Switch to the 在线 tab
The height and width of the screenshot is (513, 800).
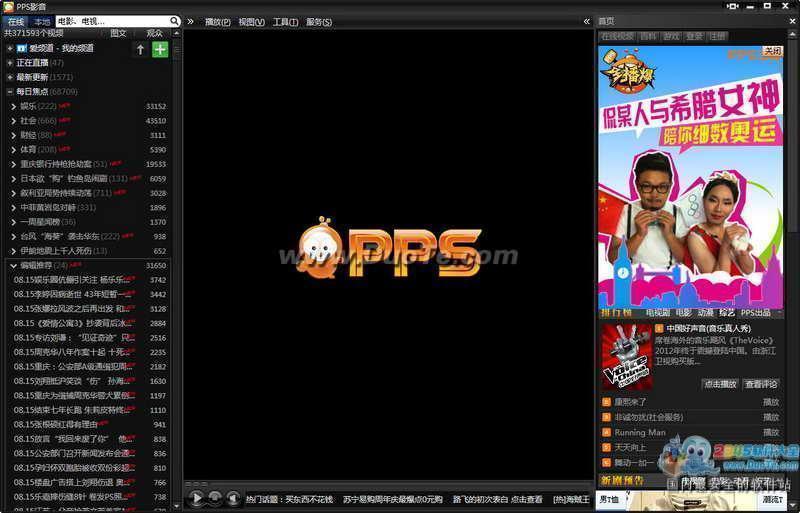(x=16, y=21)
